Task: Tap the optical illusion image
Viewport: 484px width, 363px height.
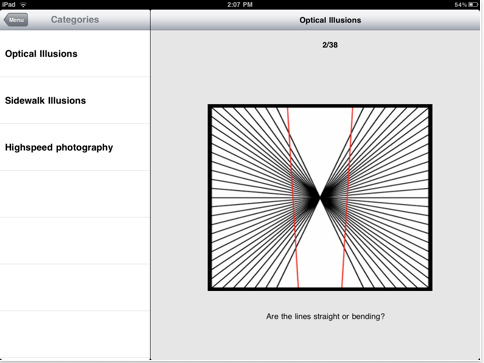Action: 320,197
